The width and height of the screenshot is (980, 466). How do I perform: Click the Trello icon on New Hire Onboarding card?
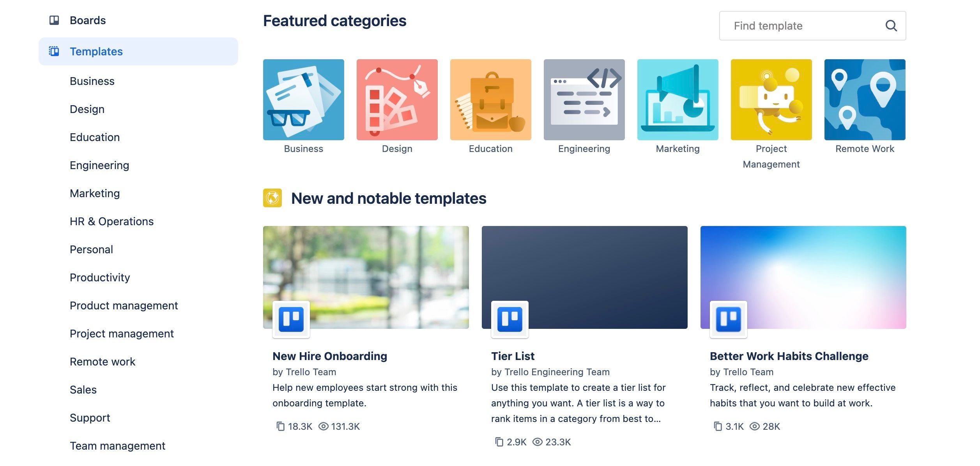point(291,319)
